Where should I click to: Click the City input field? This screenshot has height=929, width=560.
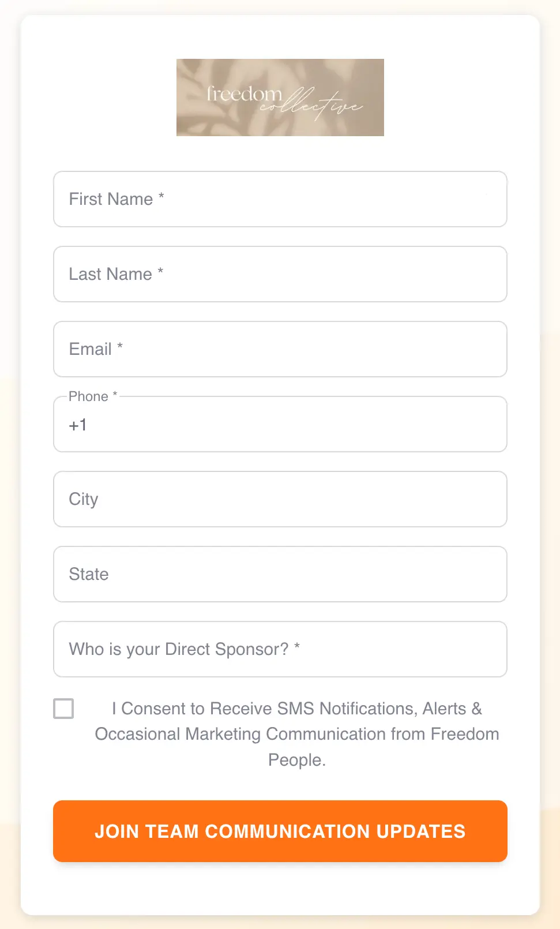[x=280, y=499]
